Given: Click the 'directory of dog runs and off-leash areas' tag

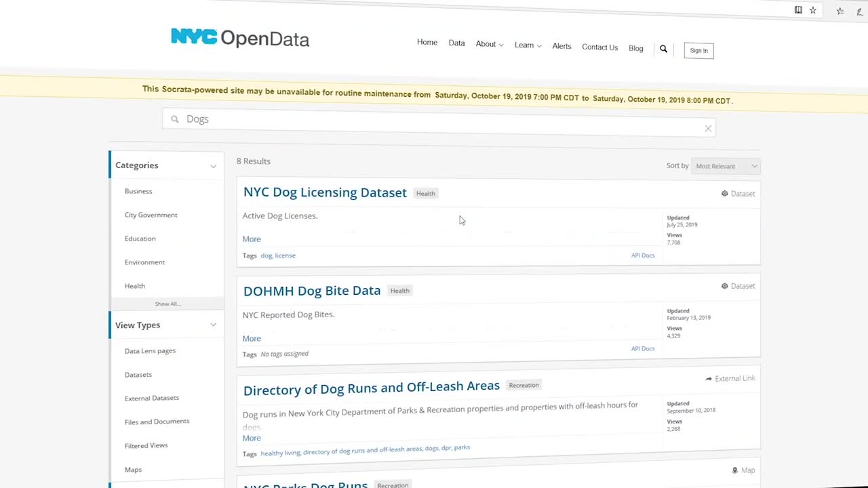Looking at the screenshot, I should click(x=362, y=450).
